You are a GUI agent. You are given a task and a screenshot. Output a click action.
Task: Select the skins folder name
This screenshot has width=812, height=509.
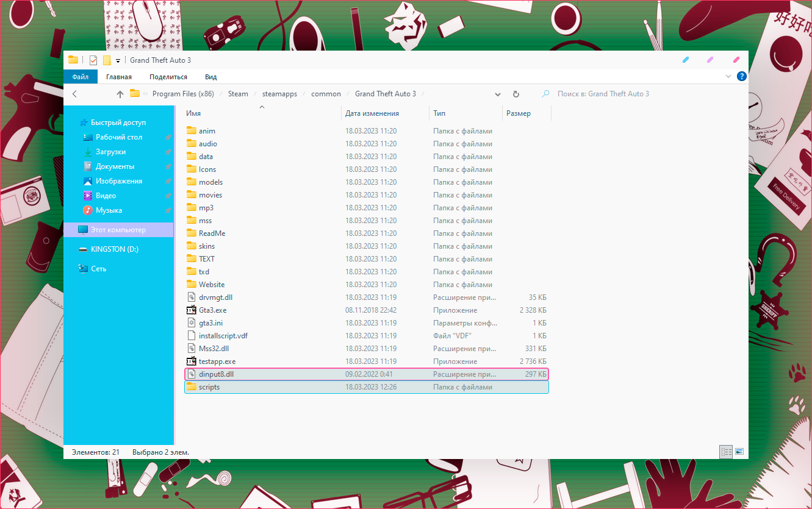click(207, 246)
